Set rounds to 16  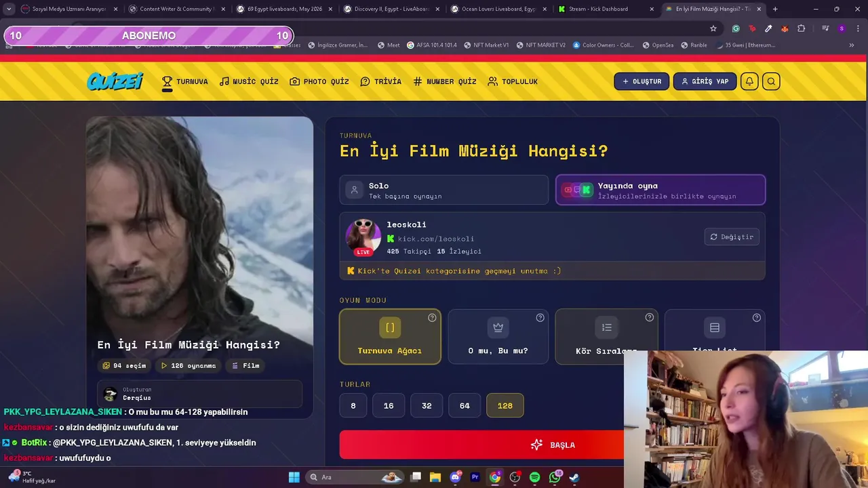pyautogui.click(x=389, y=405)
